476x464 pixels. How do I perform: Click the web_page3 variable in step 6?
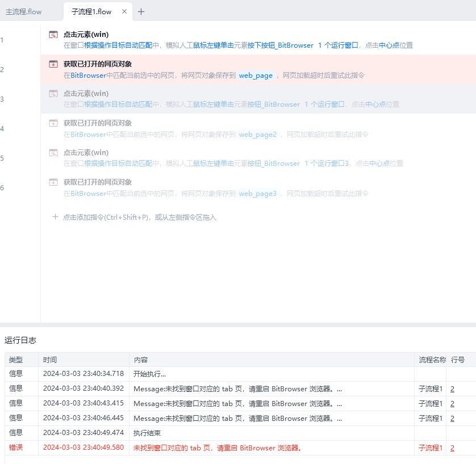pyautogui.click(x=257, y=194)
